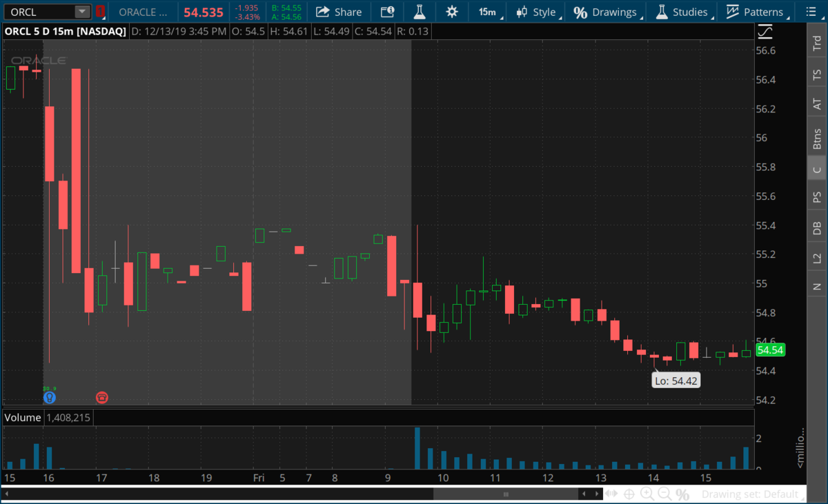
Task: Click the crosshair pan icon
Action: pyautogui.click(x=629, y=494)
